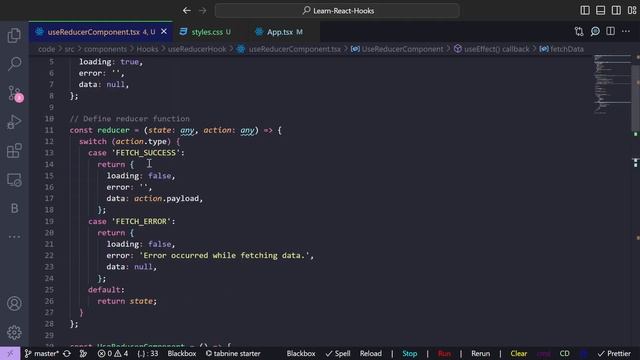
Task: Click line number 11 in gutter
Action: coord(49,130)
